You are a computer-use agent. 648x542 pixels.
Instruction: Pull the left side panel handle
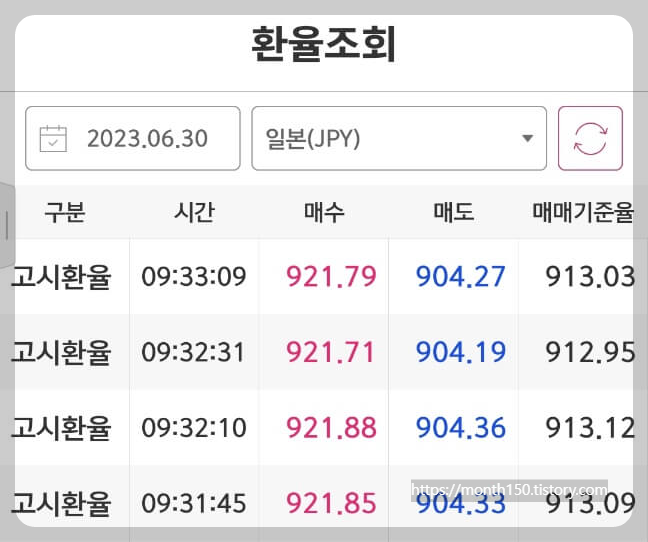[x=7, y=225]
